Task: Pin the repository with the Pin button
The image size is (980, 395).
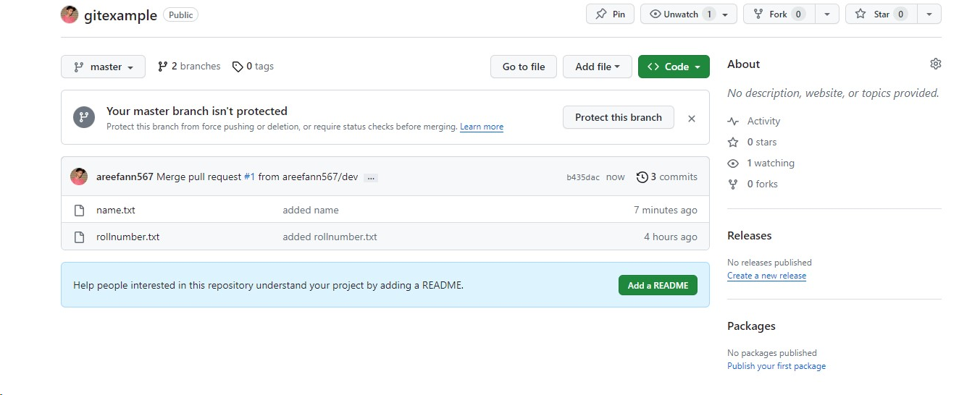Action: 610,14
